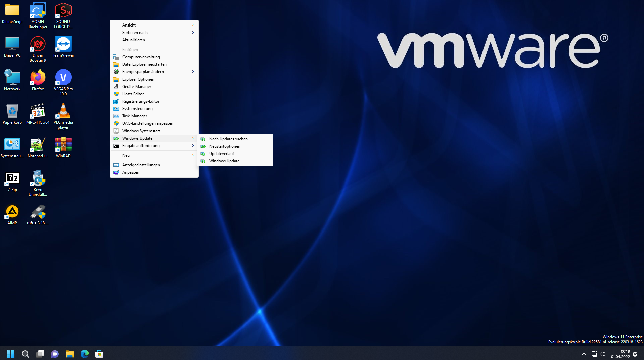Open Registrierungs-Editor entry
The image size is (644, 360).
click(154, 101)
